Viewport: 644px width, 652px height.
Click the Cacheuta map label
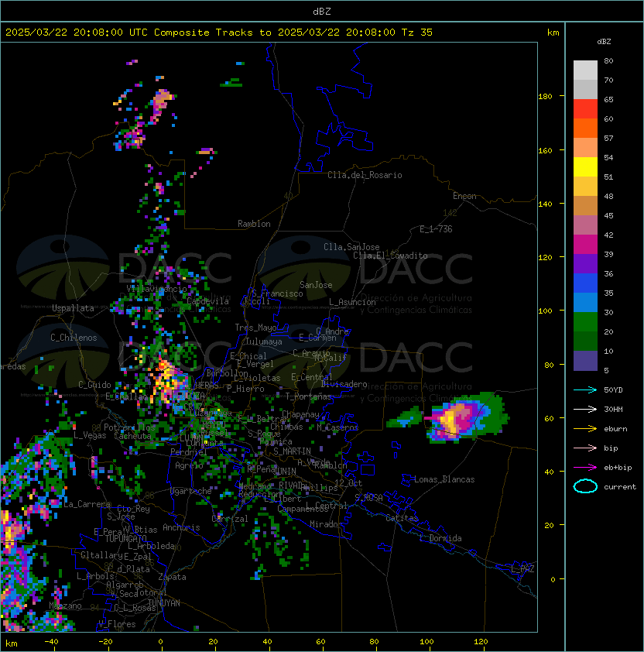[x=132, y=436]
